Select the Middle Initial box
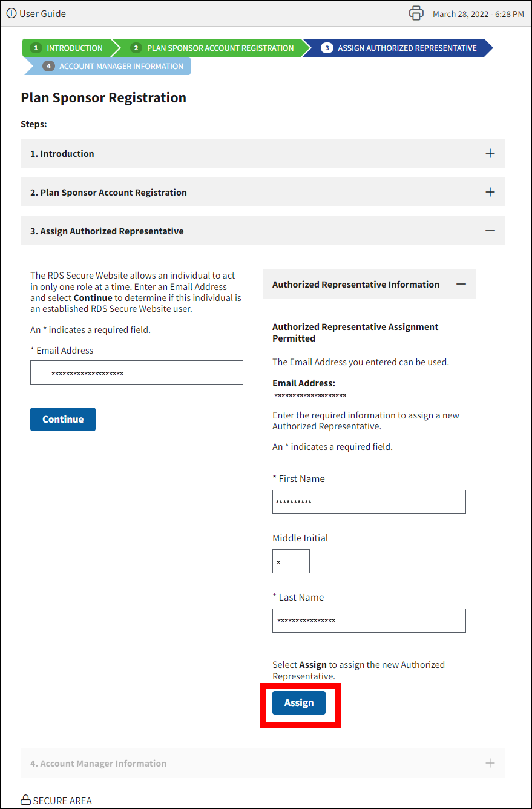The height and width of the screenshot is (809, 532). 291,561
